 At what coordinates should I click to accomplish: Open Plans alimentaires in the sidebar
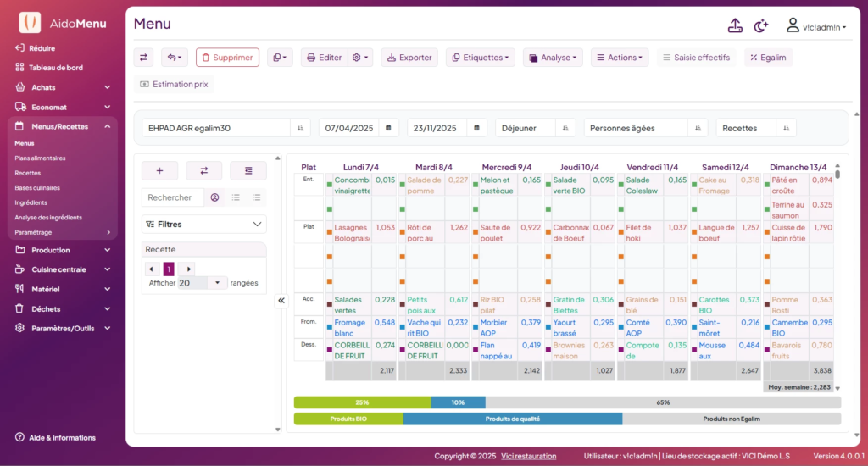(40, 158)
